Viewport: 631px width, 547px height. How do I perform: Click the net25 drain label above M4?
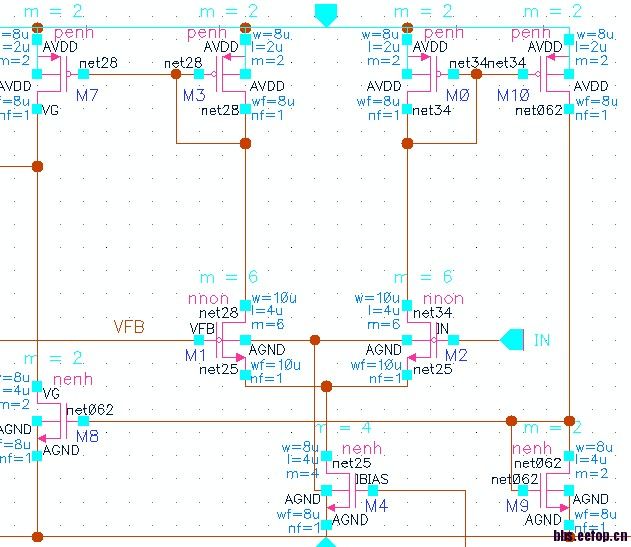pyautogui.click(x=351, y=463)
